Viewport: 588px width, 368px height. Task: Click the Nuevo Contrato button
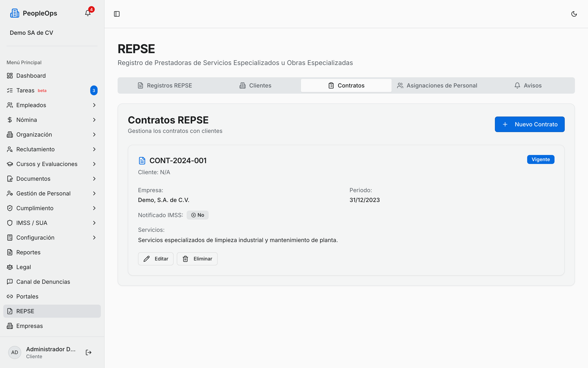point(529,124)
